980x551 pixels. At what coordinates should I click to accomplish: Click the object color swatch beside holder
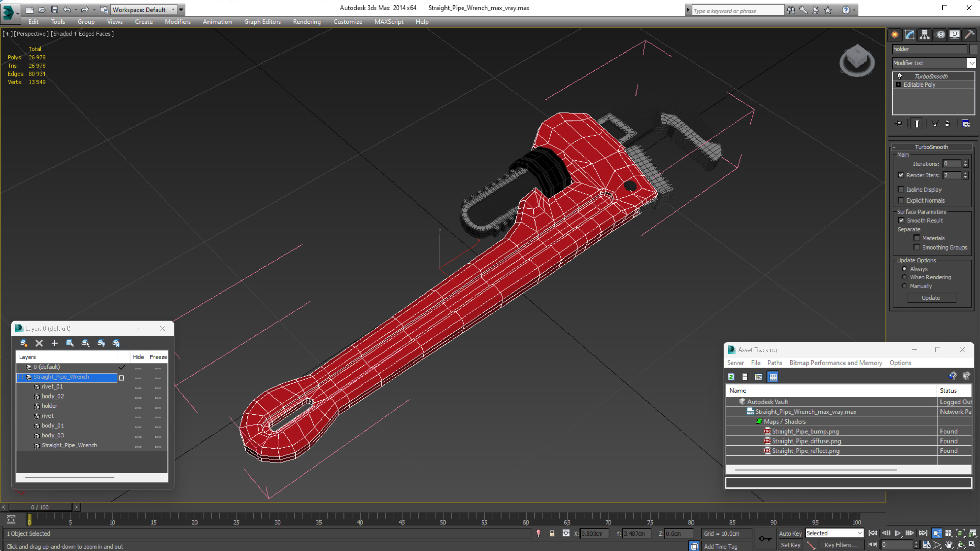tap(973, 49)
